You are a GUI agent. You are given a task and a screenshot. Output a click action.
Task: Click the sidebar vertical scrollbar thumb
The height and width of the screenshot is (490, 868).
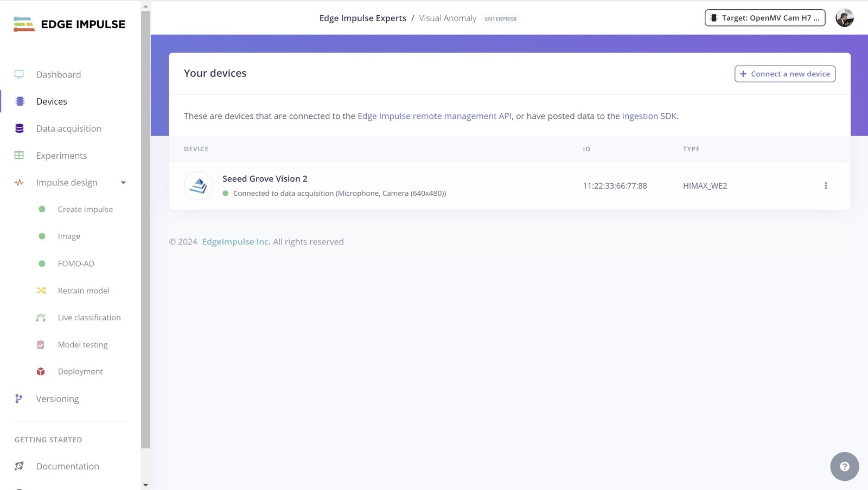coord(145,230)
